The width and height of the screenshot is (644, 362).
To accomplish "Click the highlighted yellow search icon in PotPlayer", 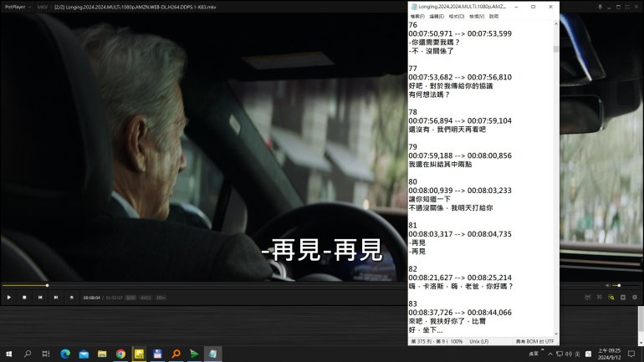I will pos(611,297).
